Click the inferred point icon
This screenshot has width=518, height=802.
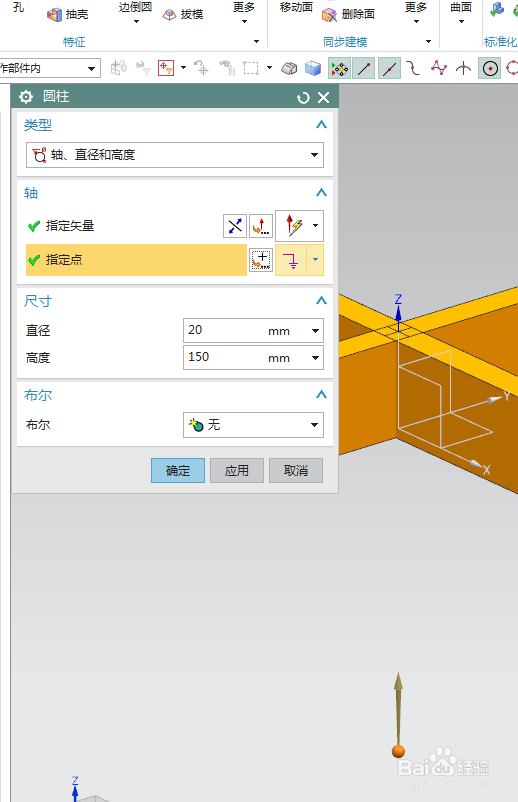[291, 260]
